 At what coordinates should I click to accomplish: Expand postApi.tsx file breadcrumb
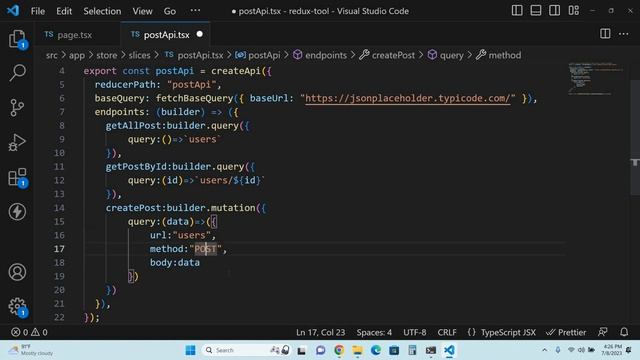(194, 55)
